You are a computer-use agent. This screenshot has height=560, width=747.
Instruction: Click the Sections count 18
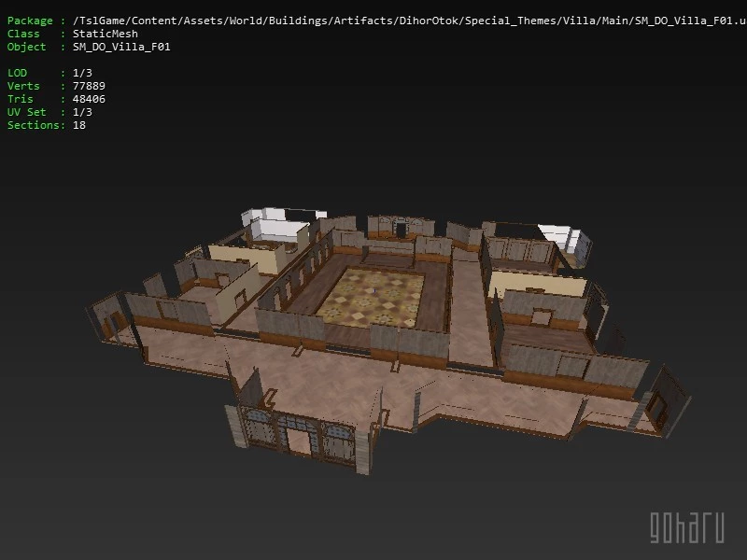click(x=79, y=125)
